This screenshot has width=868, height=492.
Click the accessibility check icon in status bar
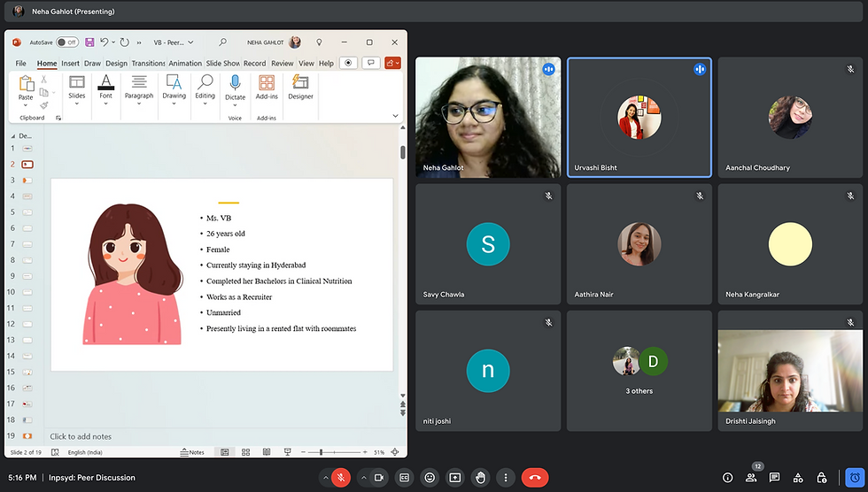coord(55,452)
